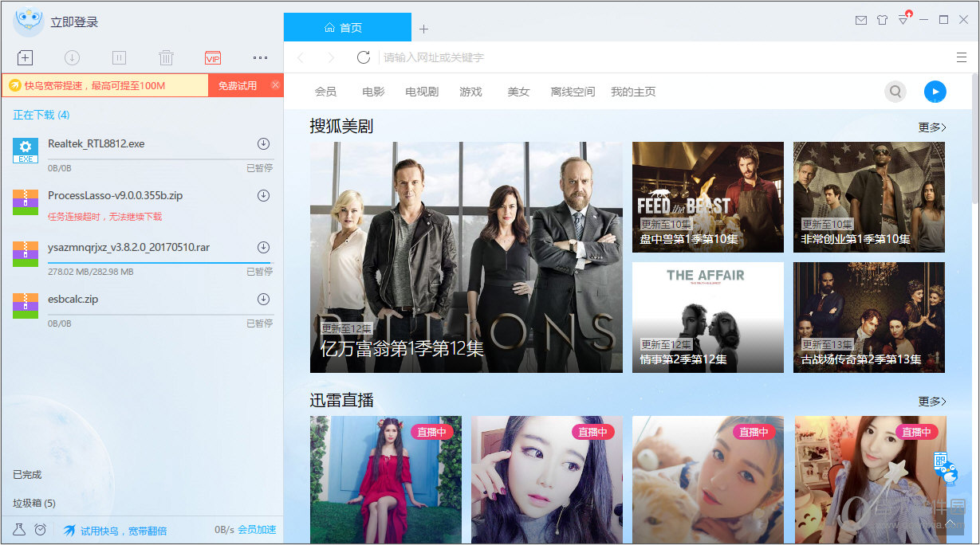Screen dimensions: 980x545
Task: Click the delete trash toolbar icon
Action: 166,57
